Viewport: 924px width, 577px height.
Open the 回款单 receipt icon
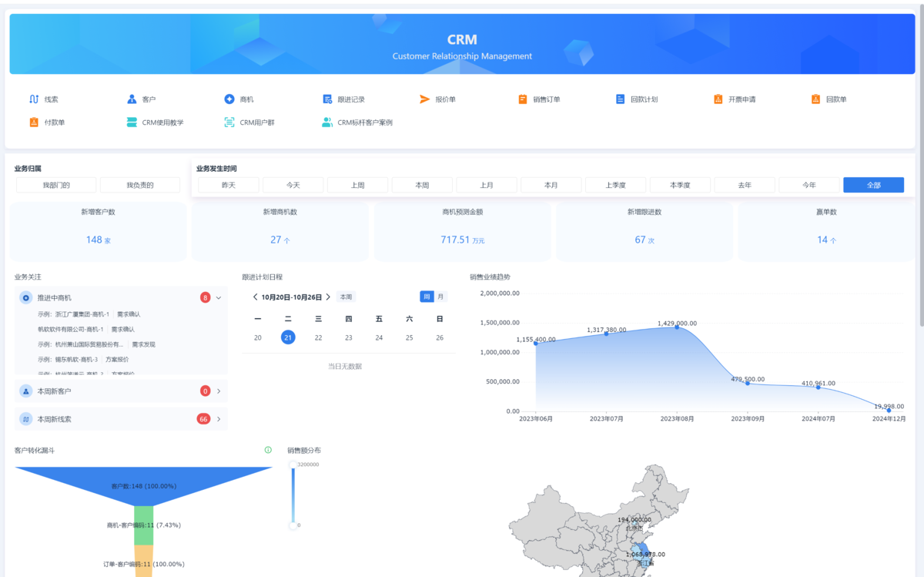(x=816, y=99)
